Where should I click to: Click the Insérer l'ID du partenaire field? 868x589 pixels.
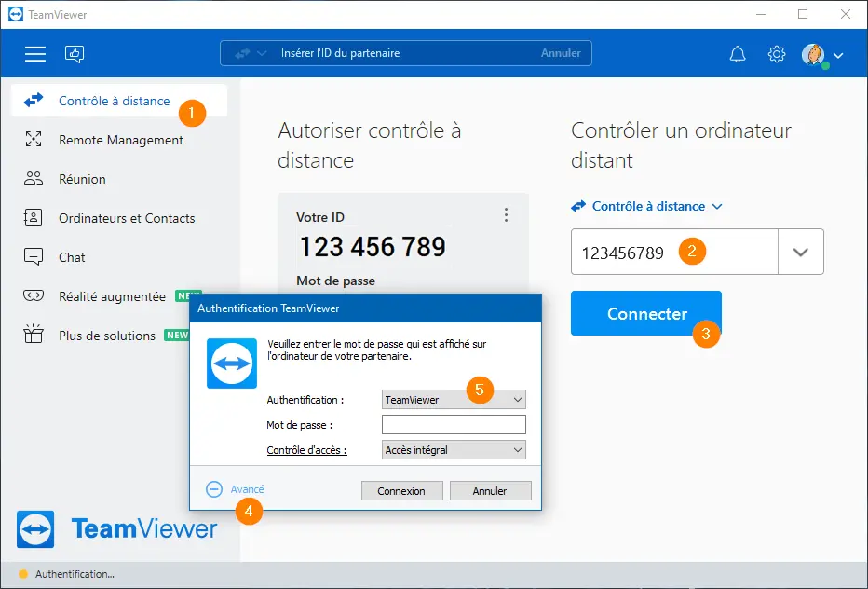coord(407,53)
